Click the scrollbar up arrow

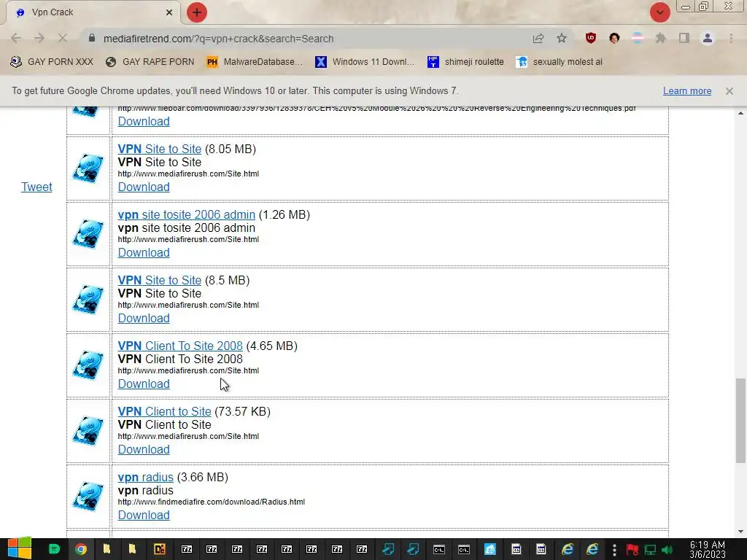tap(740, 113)
